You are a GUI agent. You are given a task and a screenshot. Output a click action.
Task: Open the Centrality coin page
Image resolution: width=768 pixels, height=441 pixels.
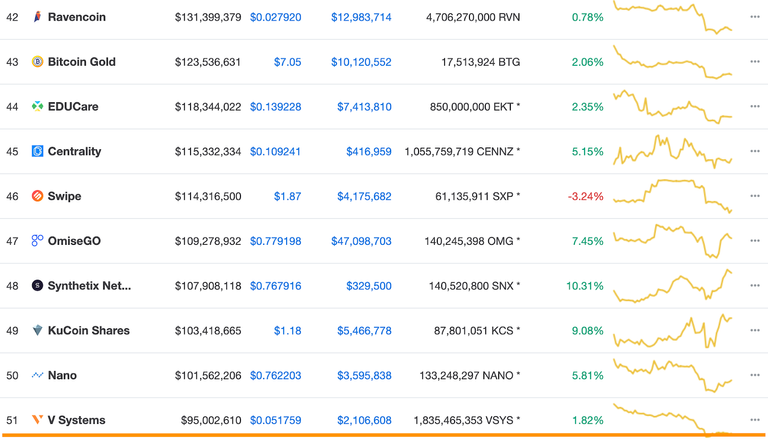tap(74, 151)
